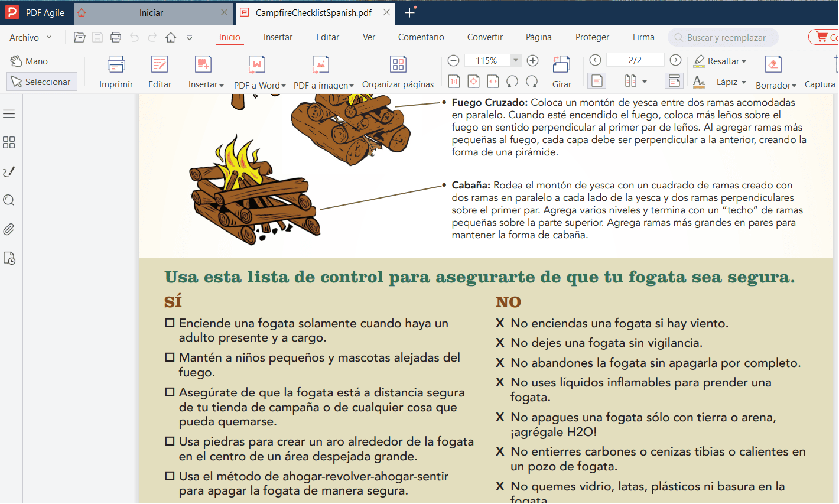Open the search panel via magnifier sidebar icon
Viewport: 839px width, 504px height.
click(x=9, y=200)
